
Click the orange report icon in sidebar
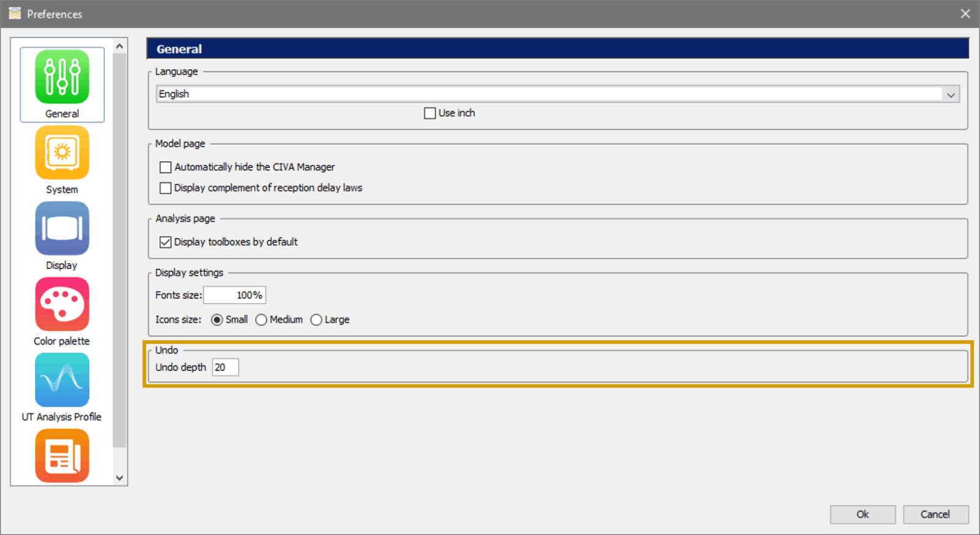click(62, 455)
